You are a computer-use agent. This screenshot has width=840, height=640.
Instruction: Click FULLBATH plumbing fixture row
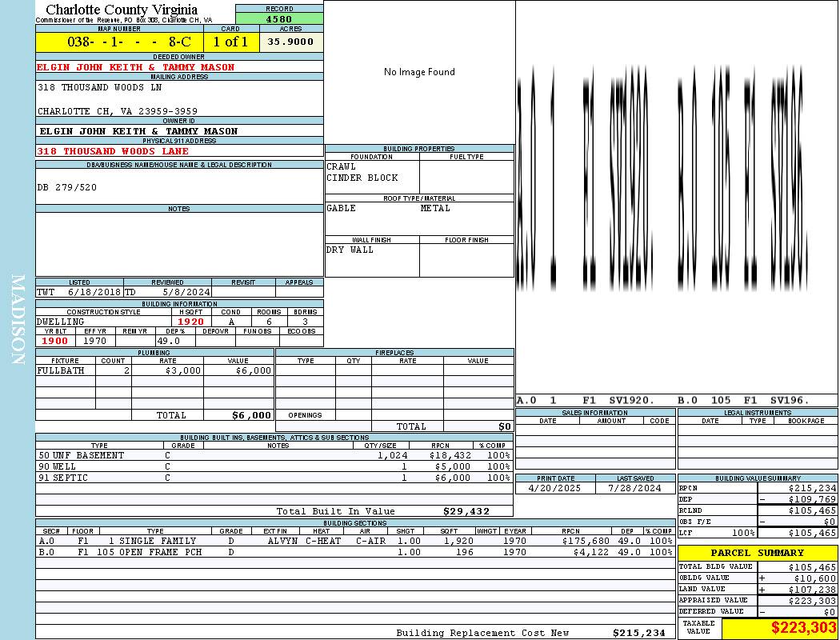(155, 370)
